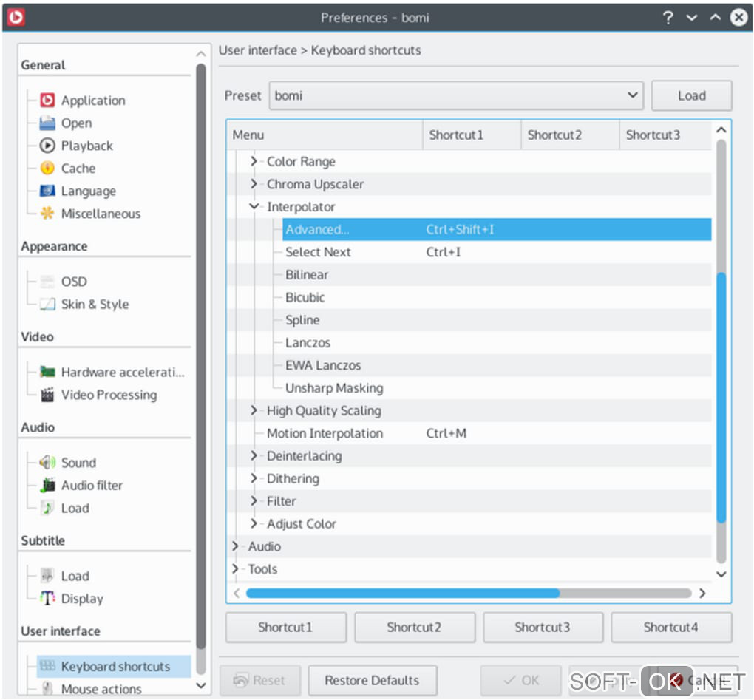Click the Load preset button
Viewport: 754px width, 700px height.
click(691, 95)
